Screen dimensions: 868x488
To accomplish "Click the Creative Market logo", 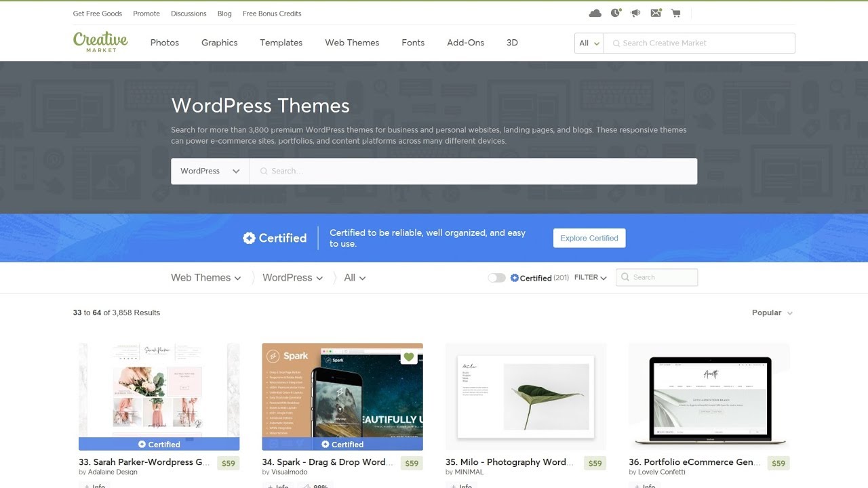I will click(x=100, y=41).
